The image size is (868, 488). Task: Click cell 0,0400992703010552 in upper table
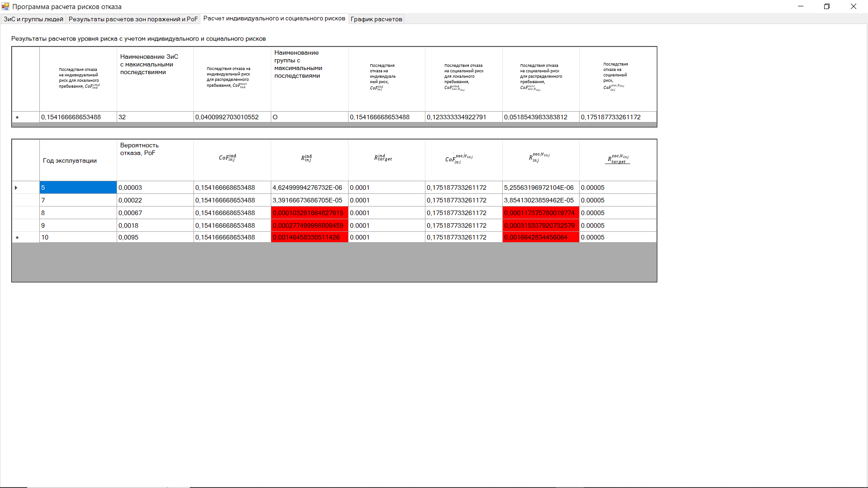tap(232, 117)
